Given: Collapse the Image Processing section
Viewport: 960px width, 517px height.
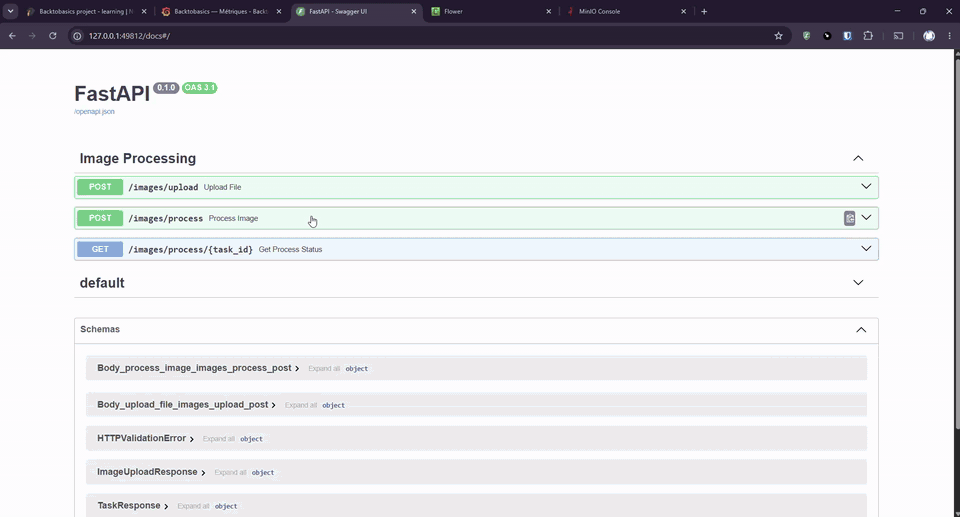Looking at the screenshot, I should (x=858, y=159).
